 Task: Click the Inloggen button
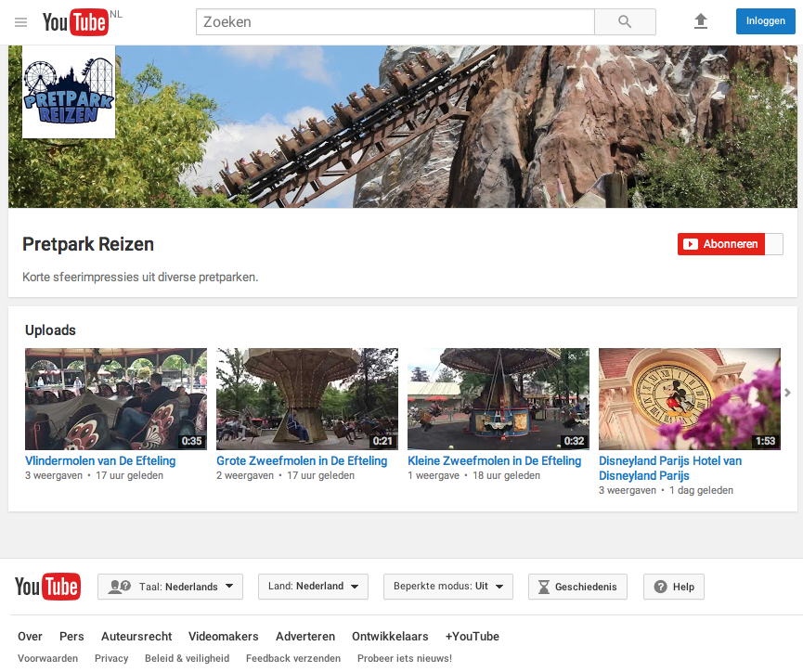[x=765, y=20]
